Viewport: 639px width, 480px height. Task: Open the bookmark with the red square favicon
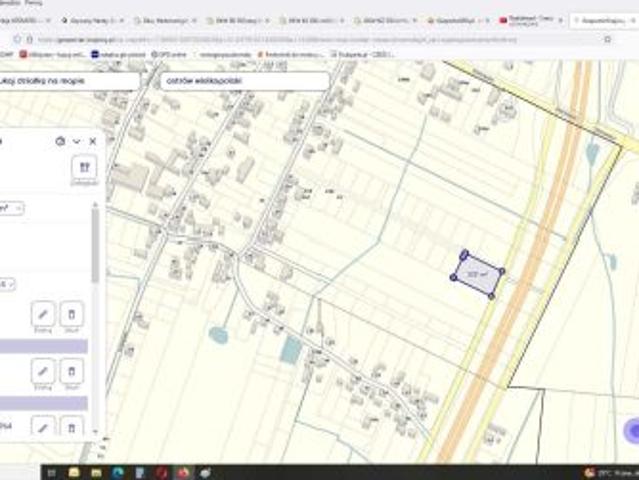tap(52, 54)
